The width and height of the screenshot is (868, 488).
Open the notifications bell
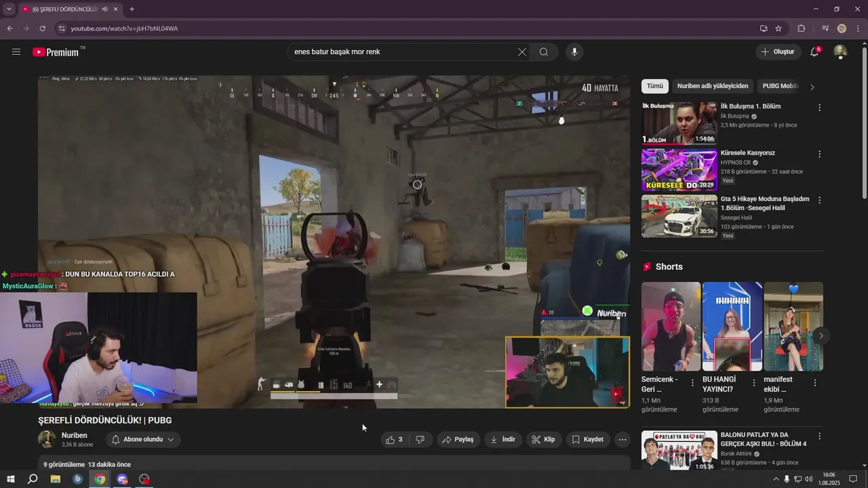(x=814, y=52)
